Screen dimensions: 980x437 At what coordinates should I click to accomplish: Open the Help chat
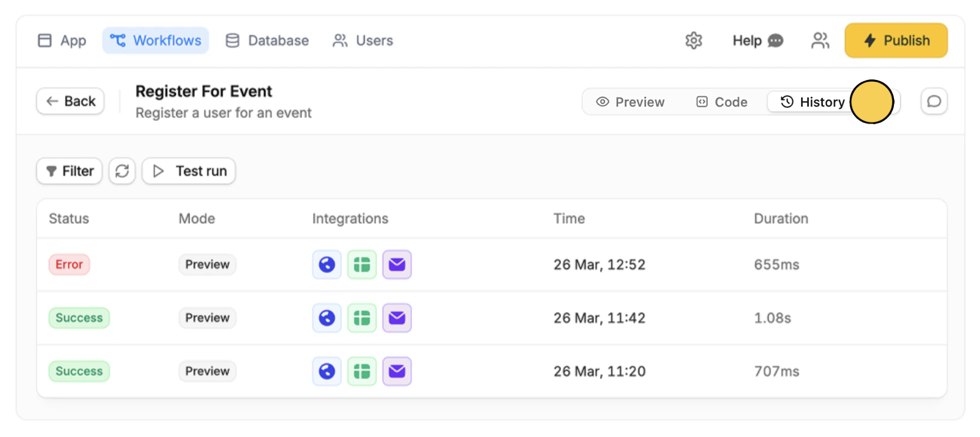pos(758,40)
